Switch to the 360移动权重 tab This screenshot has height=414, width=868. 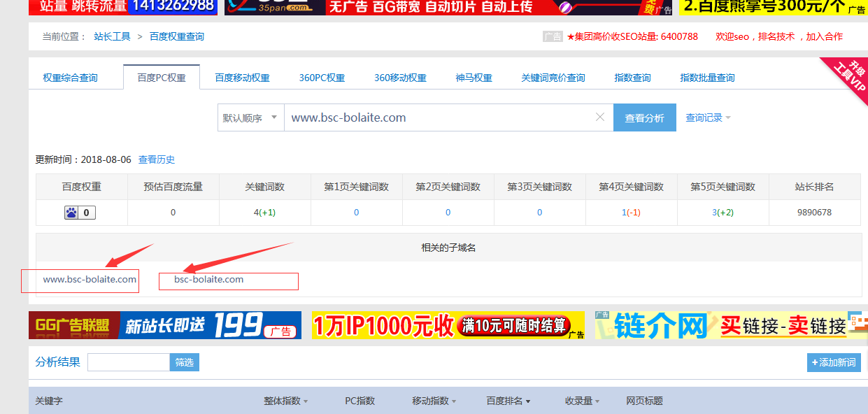(x=400, y=78)
